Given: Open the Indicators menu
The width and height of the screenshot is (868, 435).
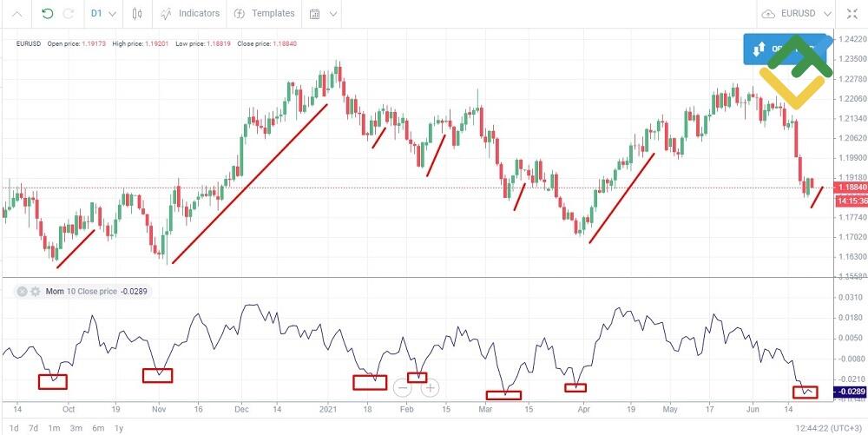Looking at the screenshot, I should pyautogui.click(x=189, y=14).
